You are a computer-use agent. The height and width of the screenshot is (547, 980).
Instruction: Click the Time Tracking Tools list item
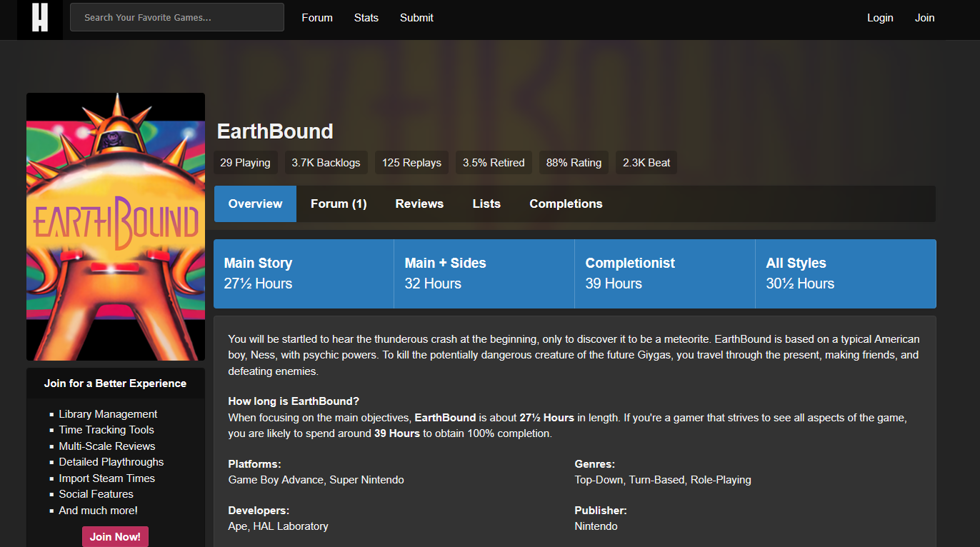(106, 430)
